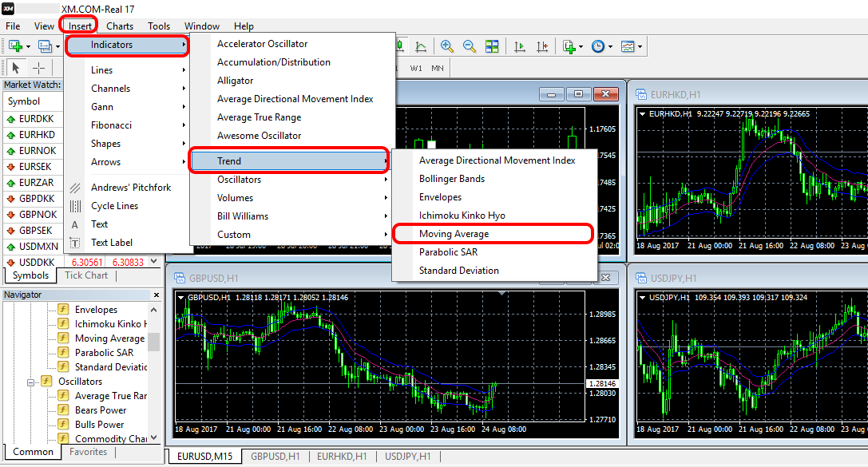Switch to the EURHKD,H1 chart tab
This screenshot has height=467, width=868.
[x=342, y=456]
